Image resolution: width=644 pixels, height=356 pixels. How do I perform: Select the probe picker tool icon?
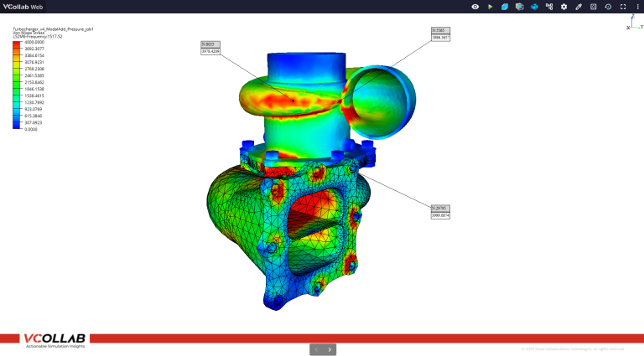[579, 7]
